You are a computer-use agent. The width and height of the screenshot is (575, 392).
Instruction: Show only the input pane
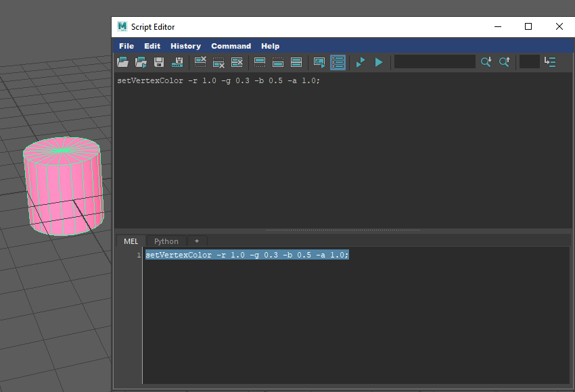[277, 62]
